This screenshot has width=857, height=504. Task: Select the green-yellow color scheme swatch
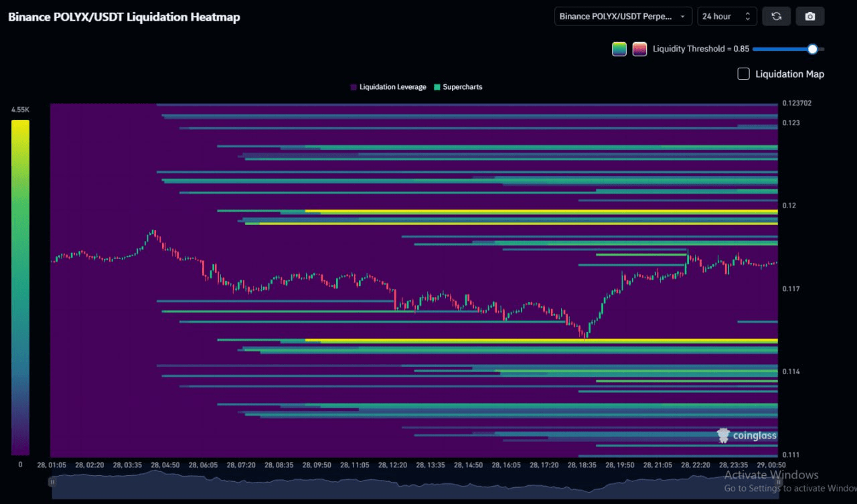coord(619,49)
